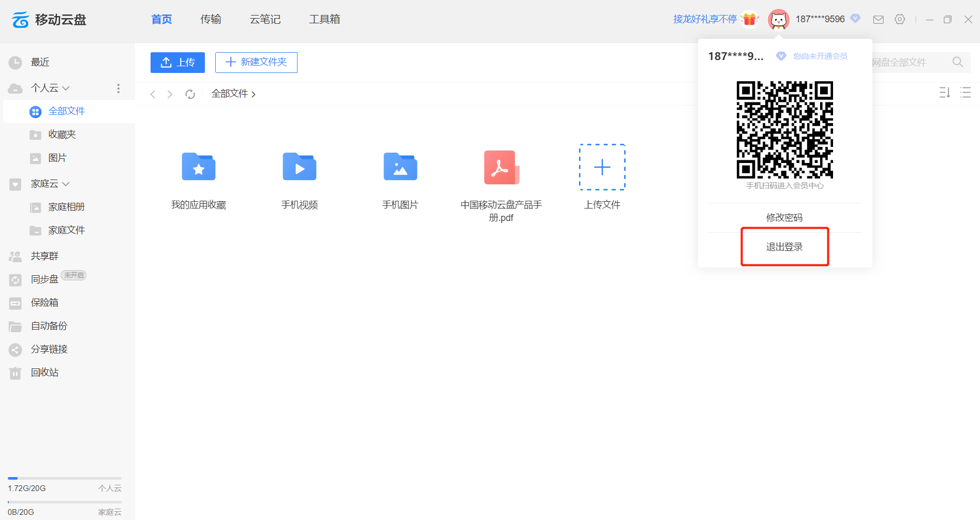
Task: Open the 工具箱 tab
Action: [x=324, y=19]
